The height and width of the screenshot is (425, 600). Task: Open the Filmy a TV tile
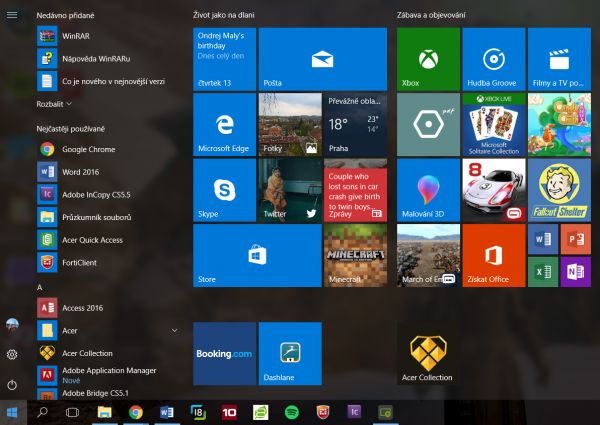(x=559, y=59)
